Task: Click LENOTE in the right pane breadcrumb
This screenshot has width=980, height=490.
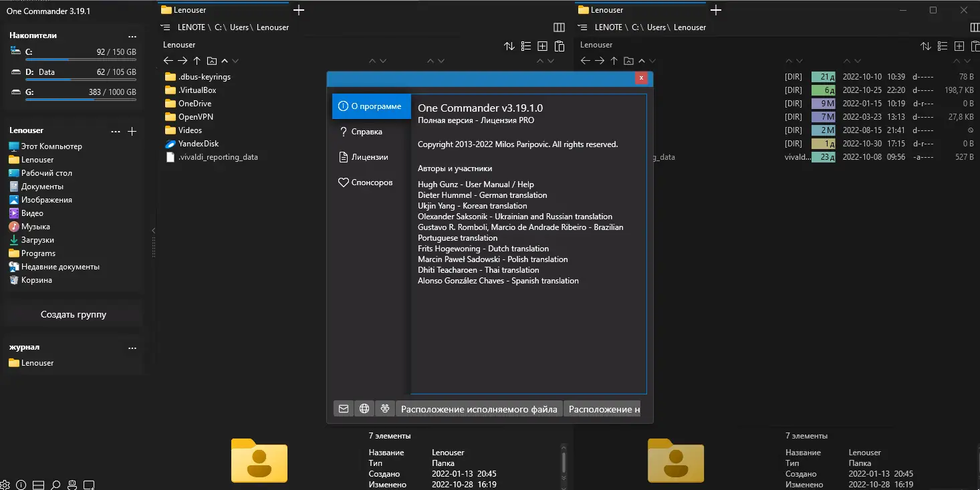Action: pos(608,27)
